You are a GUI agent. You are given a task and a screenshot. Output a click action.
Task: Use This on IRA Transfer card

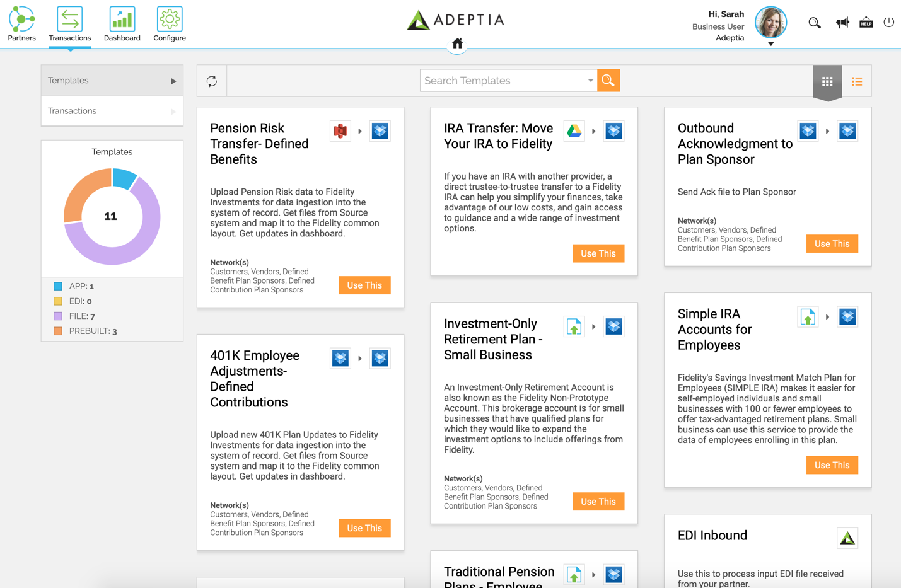pos(598,253)
